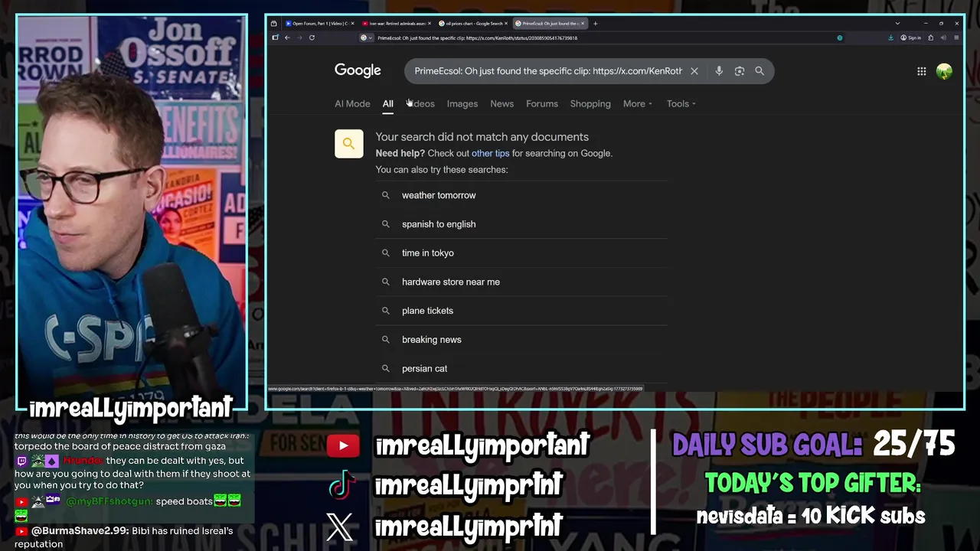Select the News results tab
The image size is (980, 551).
click(x=502, y=103)
